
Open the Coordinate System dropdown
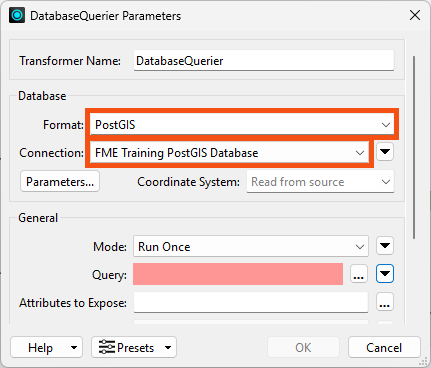pyautogui.click(x=320, y=182)
